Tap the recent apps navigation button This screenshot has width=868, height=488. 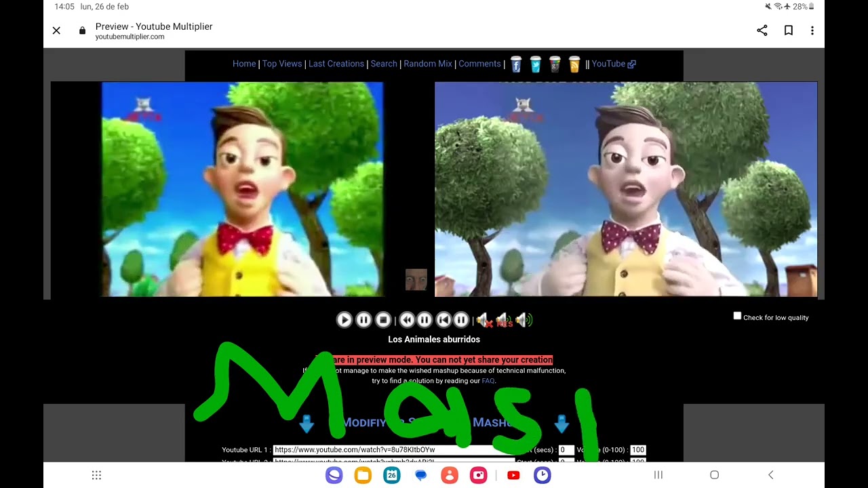pos(658,475)
